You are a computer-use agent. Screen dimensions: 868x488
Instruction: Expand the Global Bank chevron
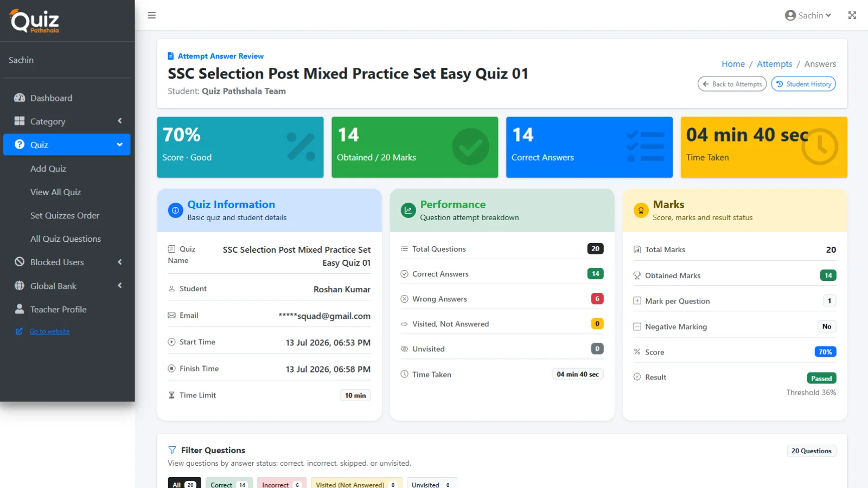pyautogui.click(x=120, y=286)
